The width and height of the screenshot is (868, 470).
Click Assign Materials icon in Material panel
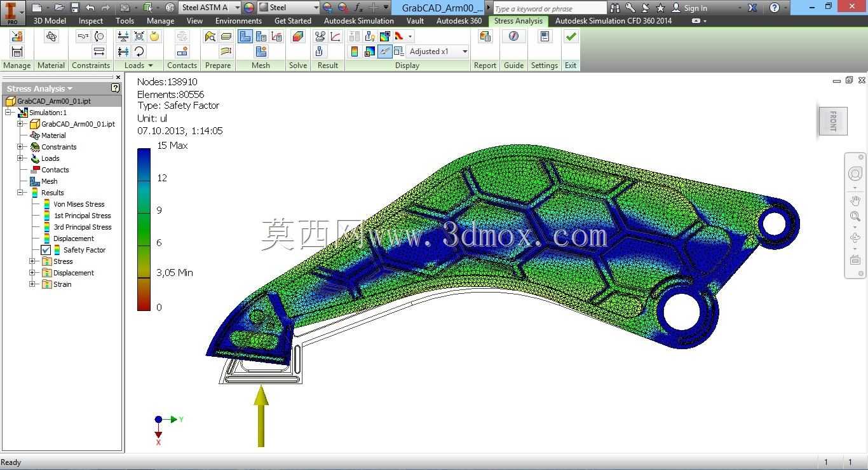[51, 36]
